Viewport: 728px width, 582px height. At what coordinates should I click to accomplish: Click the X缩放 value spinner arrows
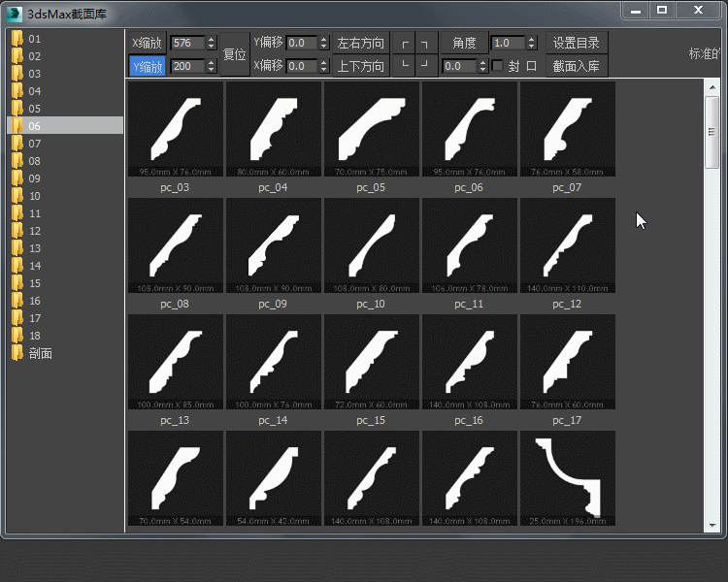[x=212, y=43]
